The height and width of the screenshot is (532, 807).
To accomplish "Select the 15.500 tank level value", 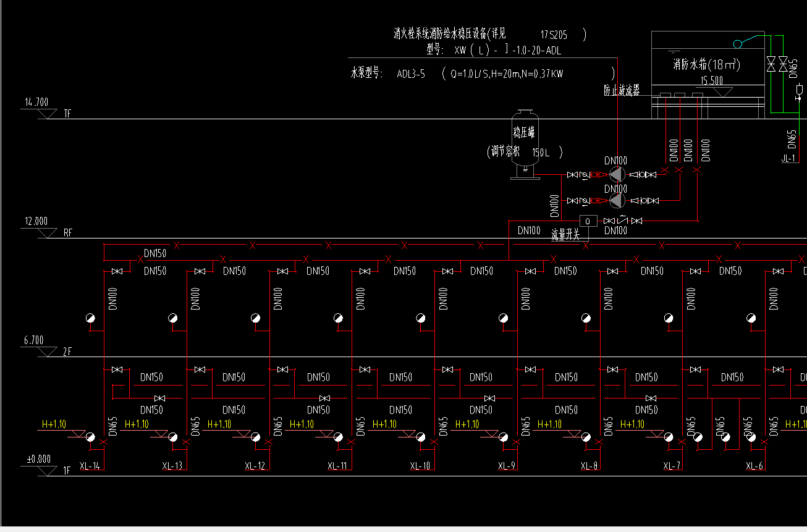I will tap(712, 81).
